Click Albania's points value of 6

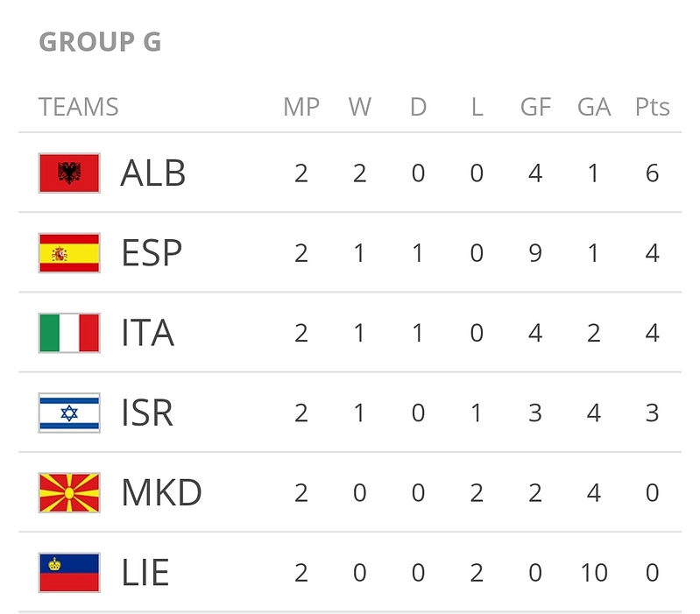(652, 173)
